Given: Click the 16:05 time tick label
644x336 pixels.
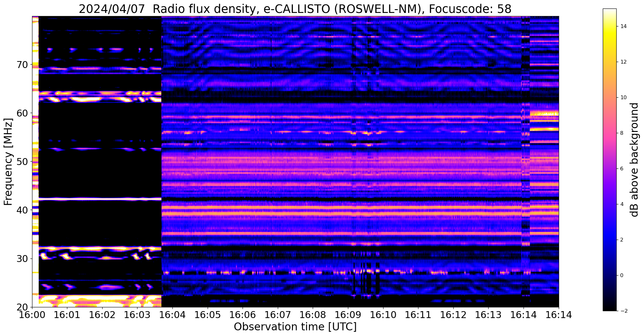Looking at the screenshot, I should pyautogui.click(x=208, y=315).
